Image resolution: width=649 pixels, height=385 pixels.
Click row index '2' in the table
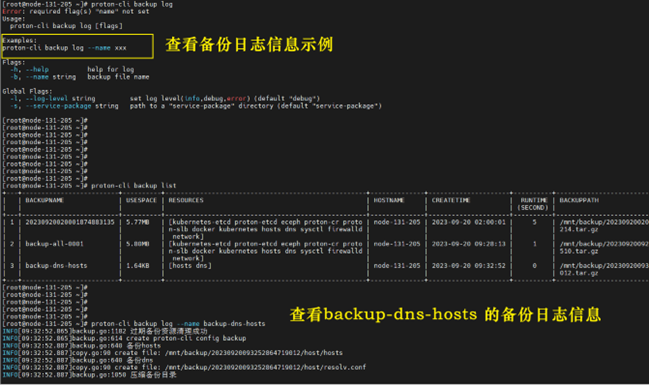click(x=12, y=244)
